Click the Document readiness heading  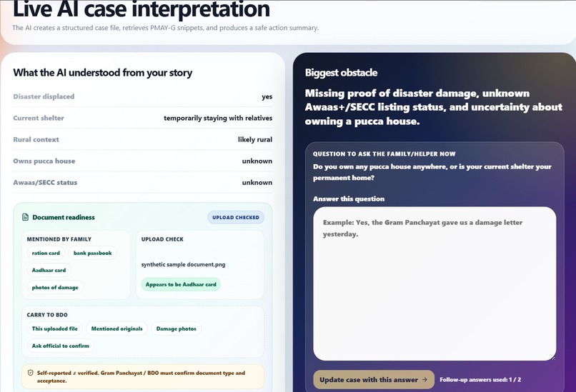pos(64,217)
